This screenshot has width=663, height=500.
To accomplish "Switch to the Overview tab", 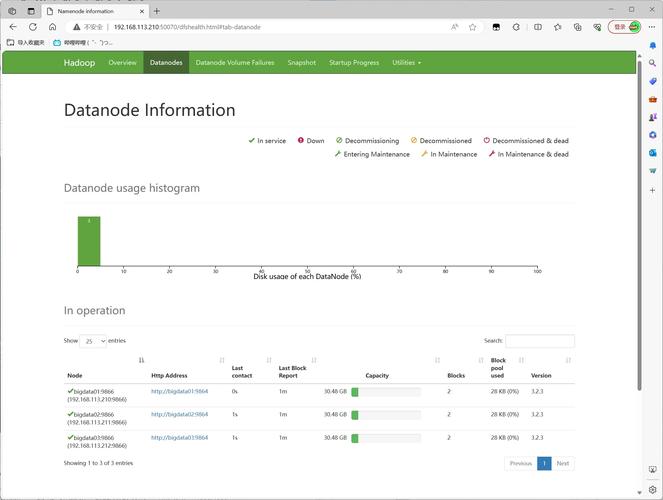I will [x=122, y=63].
